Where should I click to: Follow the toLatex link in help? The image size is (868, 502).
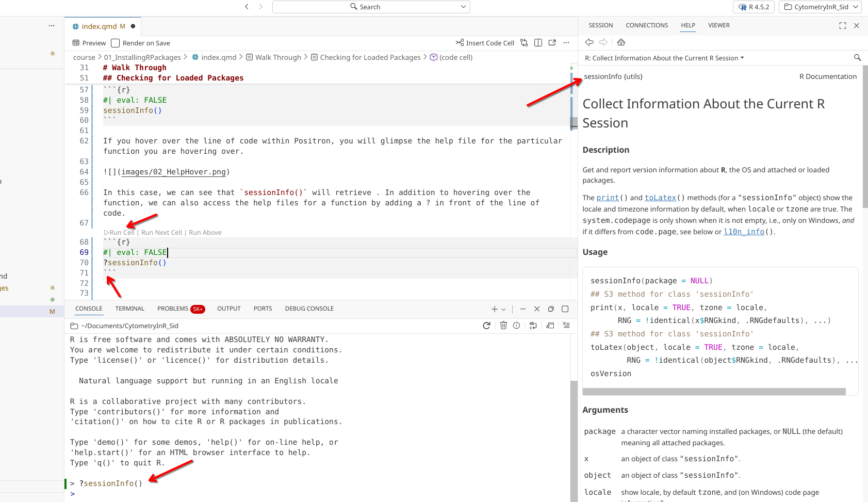click(660, 198)
